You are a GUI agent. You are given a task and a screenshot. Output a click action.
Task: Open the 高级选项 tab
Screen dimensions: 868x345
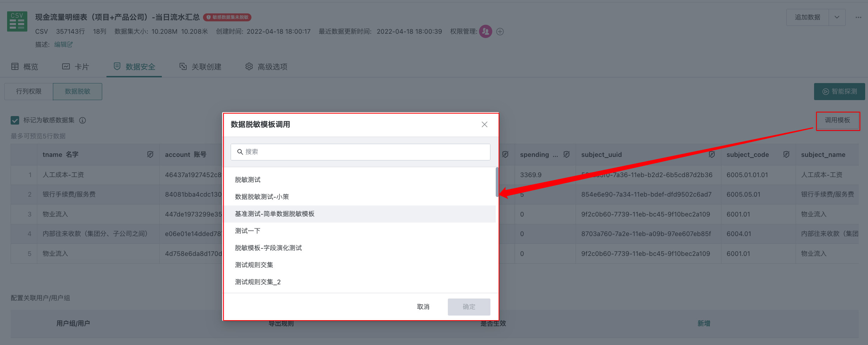point(267,67)
